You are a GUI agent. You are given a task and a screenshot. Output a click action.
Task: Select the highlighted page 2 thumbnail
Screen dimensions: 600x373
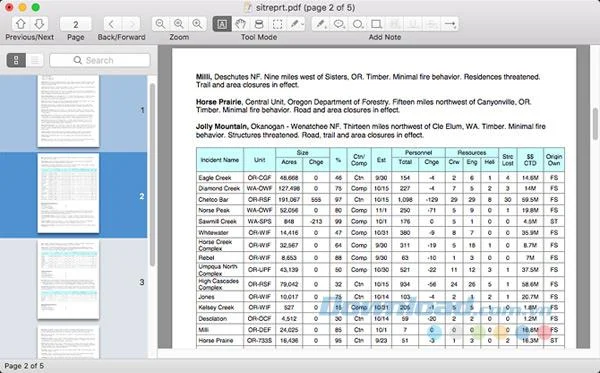point(68,193)
